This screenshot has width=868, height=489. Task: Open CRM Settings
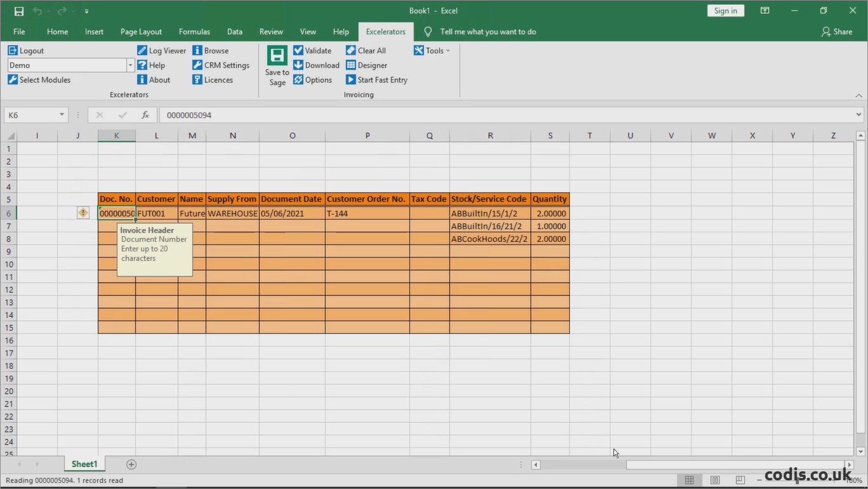pos(221,65)
